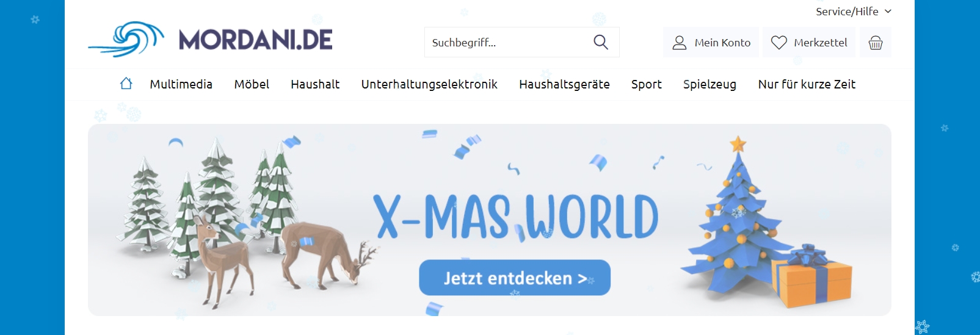Viewport: 980px width, 335px height.
Task: Click the X-MAS WORLD banner text
Action: [516, 217]
